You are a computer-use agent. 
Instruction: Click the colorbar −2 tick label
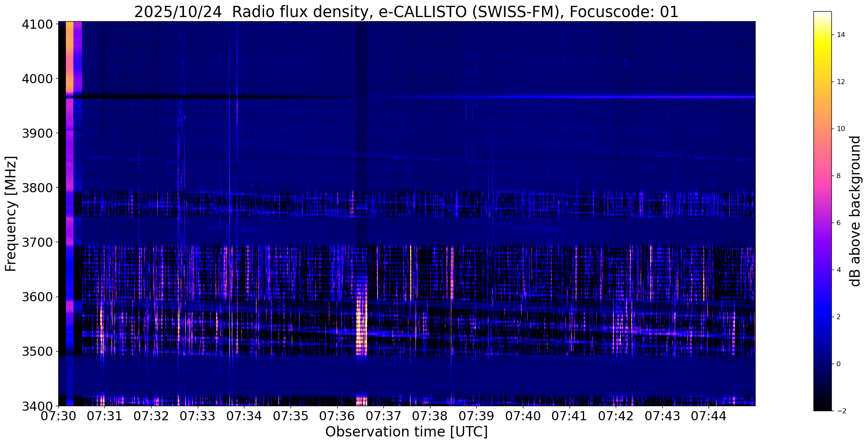coord(841,411)
